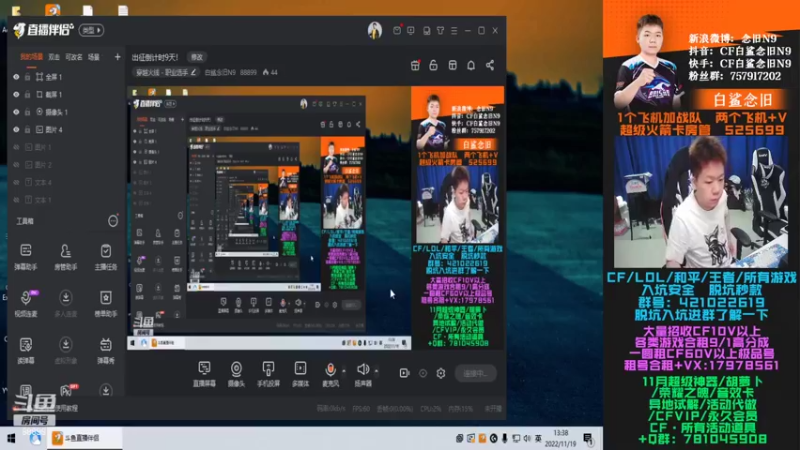Add a 摄像头 camera source
800x450 pixels.
(236, 373)
